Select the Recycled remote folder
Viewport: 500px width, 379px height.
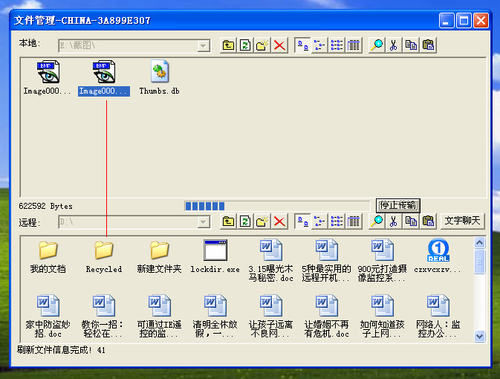[x=104, y=257]
